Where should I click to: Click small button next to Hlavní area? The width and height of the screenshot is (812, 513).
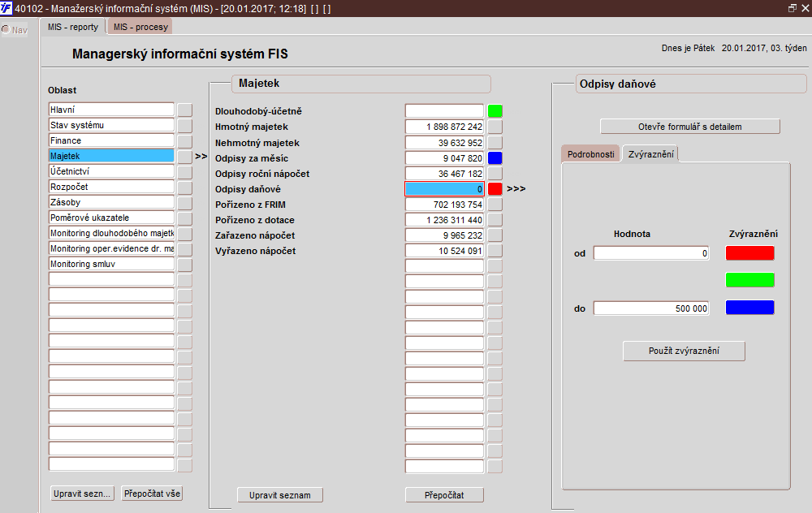[185, 110]
